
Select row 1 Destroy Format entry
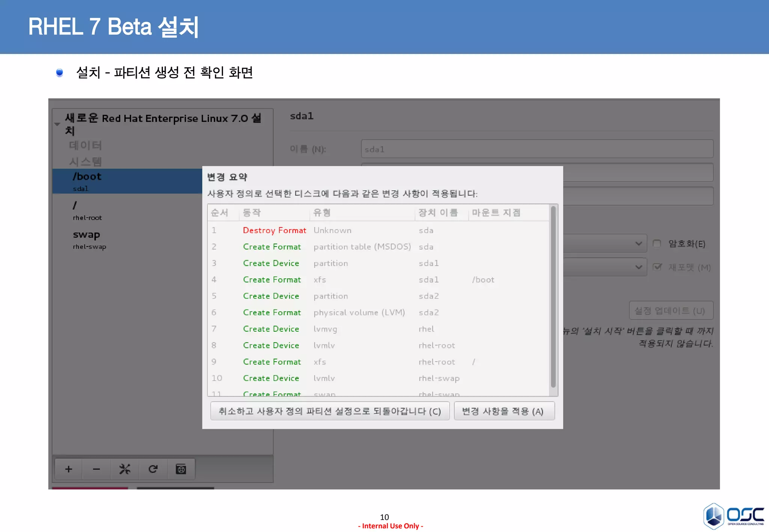point(378,230)
